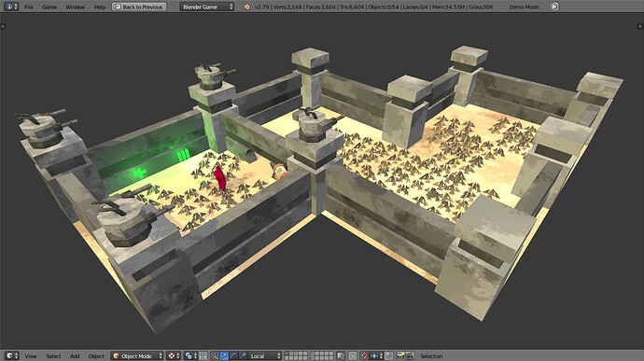Click the 'Grass.006' object name

click(x=481, y=7)
